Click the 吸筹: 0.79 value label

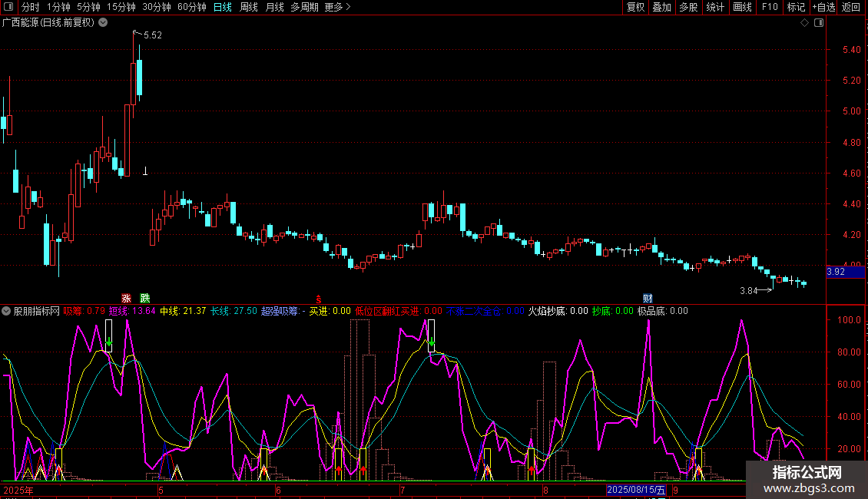coord(84,311)
